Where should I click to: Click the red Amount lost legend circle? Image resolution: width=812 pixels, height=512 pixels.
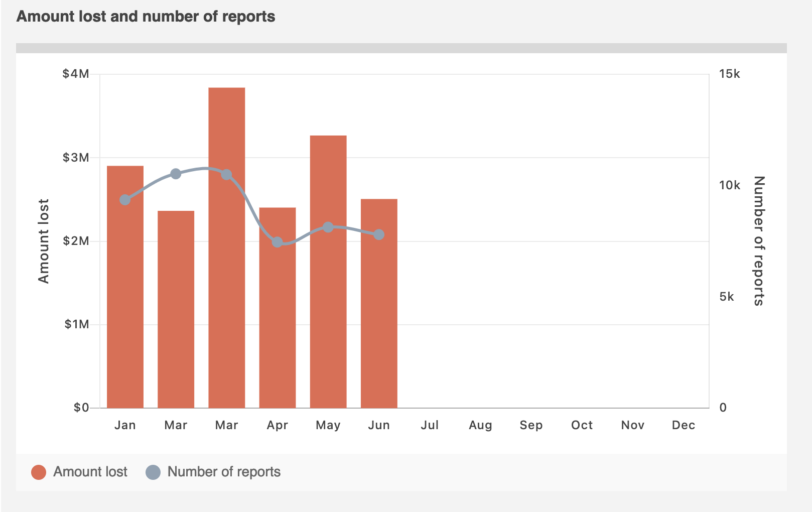39,472
